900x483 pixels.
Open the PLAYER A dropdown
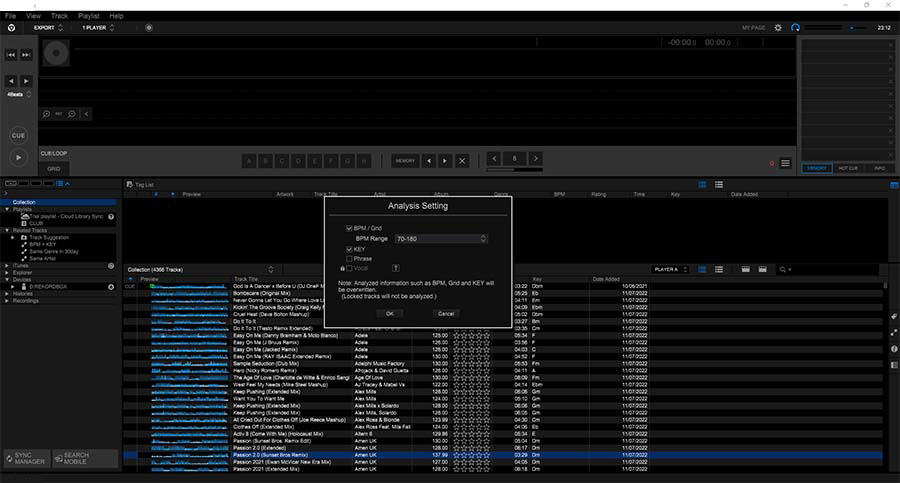[x=670, y=269]
